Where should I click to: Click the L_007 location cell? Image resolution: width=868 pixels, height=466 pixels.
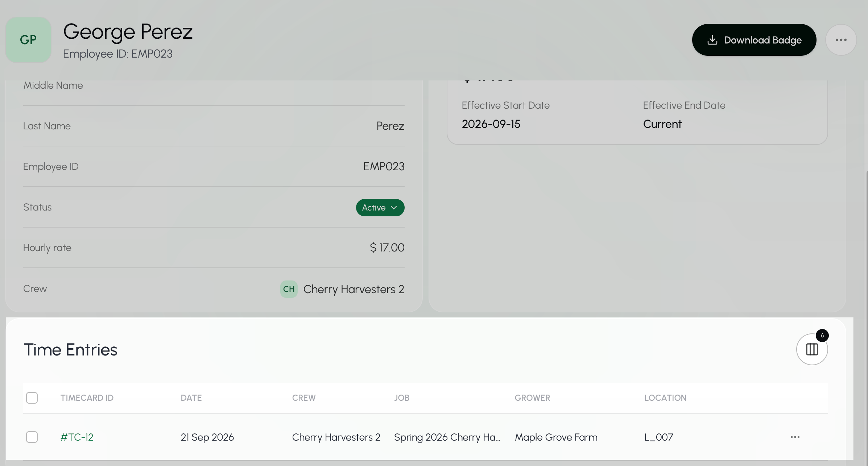pyautogui.click(x=658, y=437)
